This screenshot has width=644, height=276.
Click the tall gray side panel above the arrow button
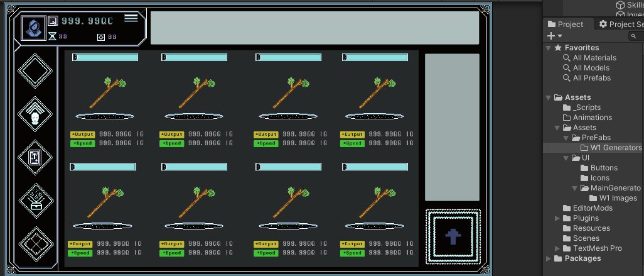click(452, 127)
